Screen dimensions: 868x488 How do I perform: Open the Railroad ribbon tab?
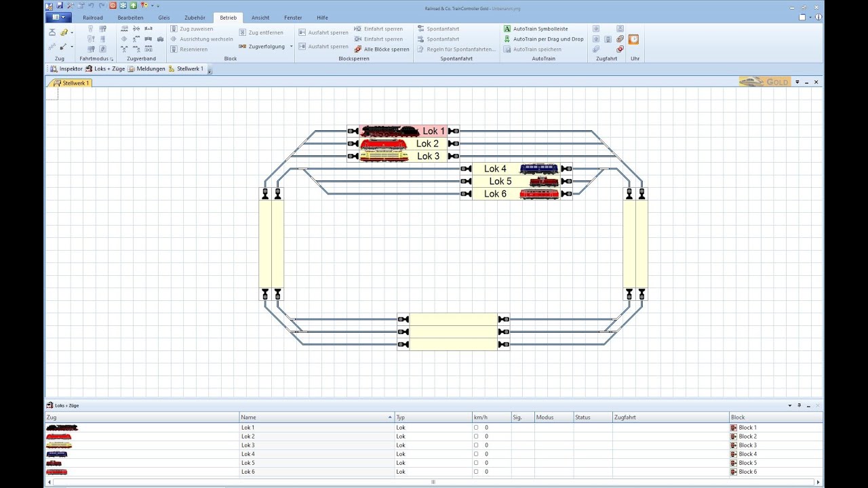(x=93, y=18)
